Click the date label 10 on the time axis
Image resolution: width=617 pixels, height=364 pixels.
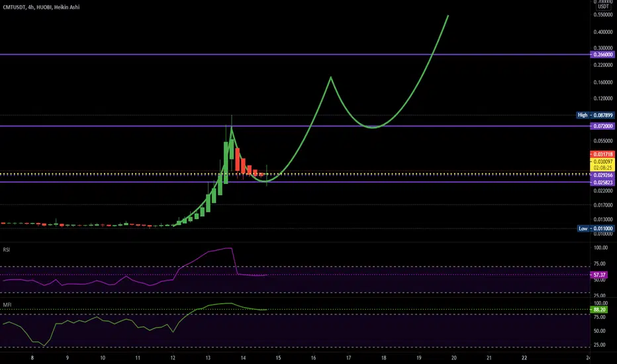click(x=103, y=357)
